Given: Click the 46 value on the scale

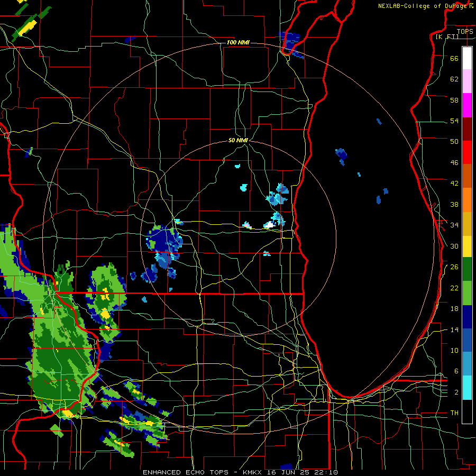Looking at the screenshot, I should 454,163.
